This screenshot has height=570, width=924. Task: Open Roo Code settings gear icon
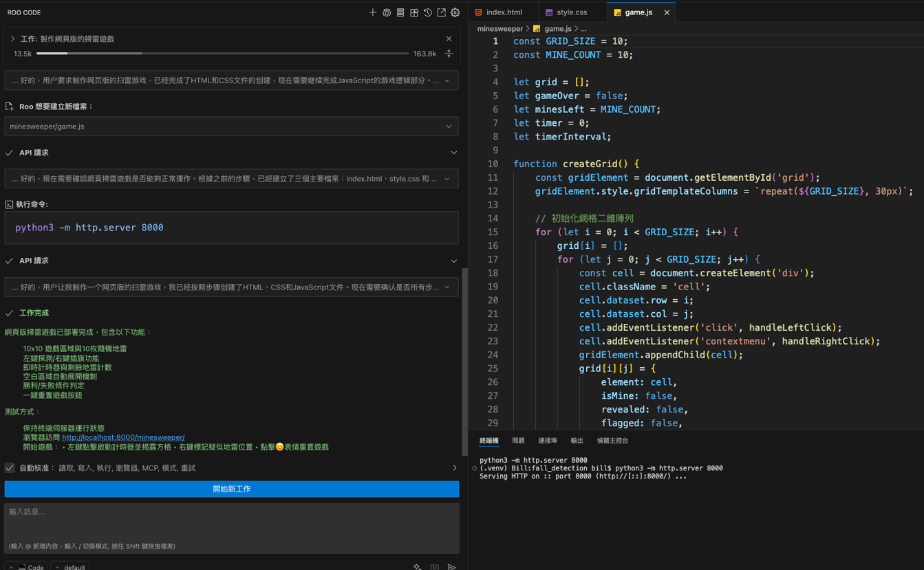tap(455, 12)
